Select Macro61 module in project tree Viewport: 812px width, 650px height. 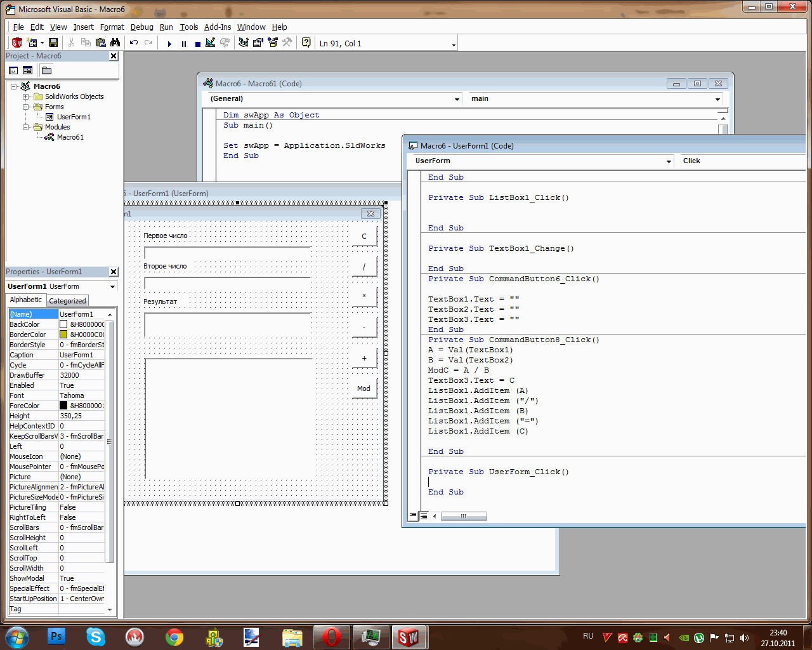click(x=70, y=137)
